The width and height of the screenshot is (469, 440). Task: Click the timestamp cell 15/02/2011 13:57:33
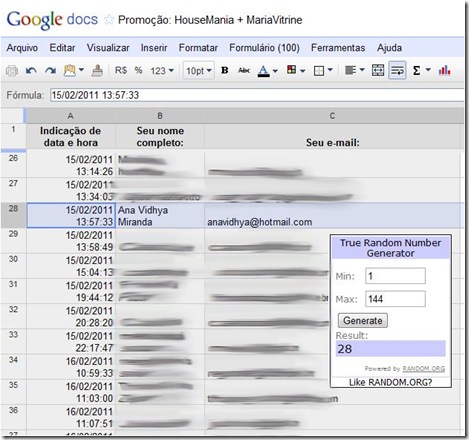click(x=71, y=216)
